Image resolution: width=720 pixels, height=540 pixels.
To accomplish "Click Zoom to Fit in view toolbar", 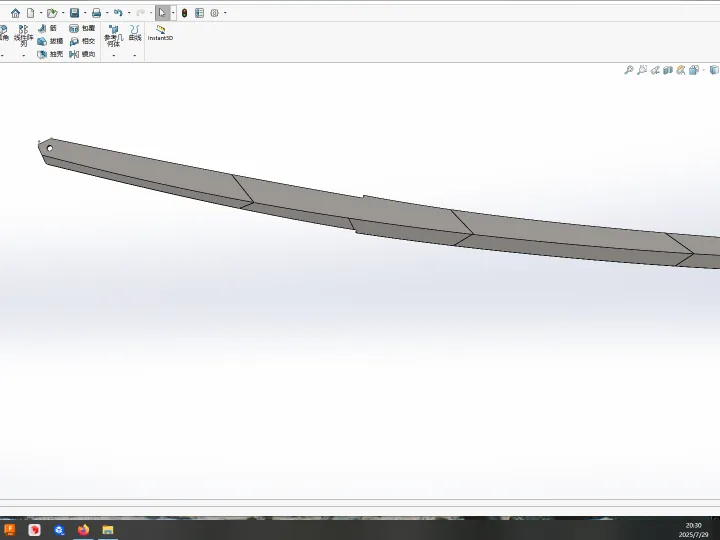I will pos(629,70).
